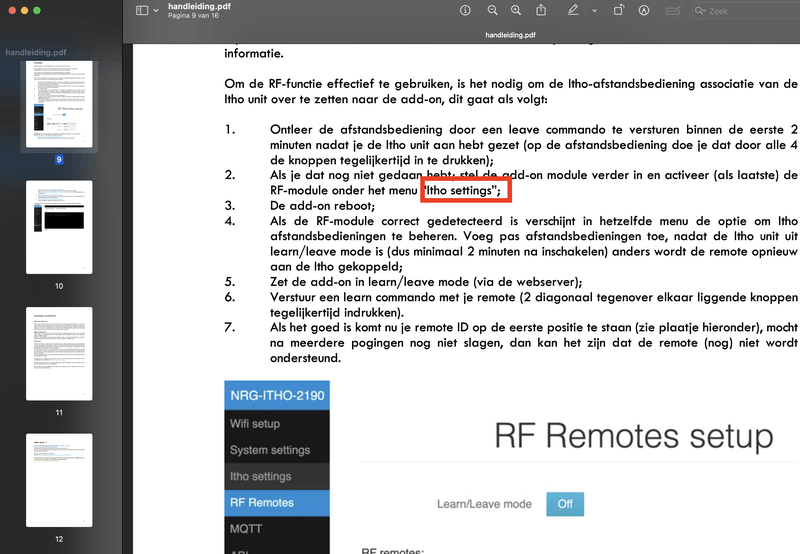Click the quoted 'Itho settings' text
Viewport: 800px width, 554px height.
click(x=462, y=190)
